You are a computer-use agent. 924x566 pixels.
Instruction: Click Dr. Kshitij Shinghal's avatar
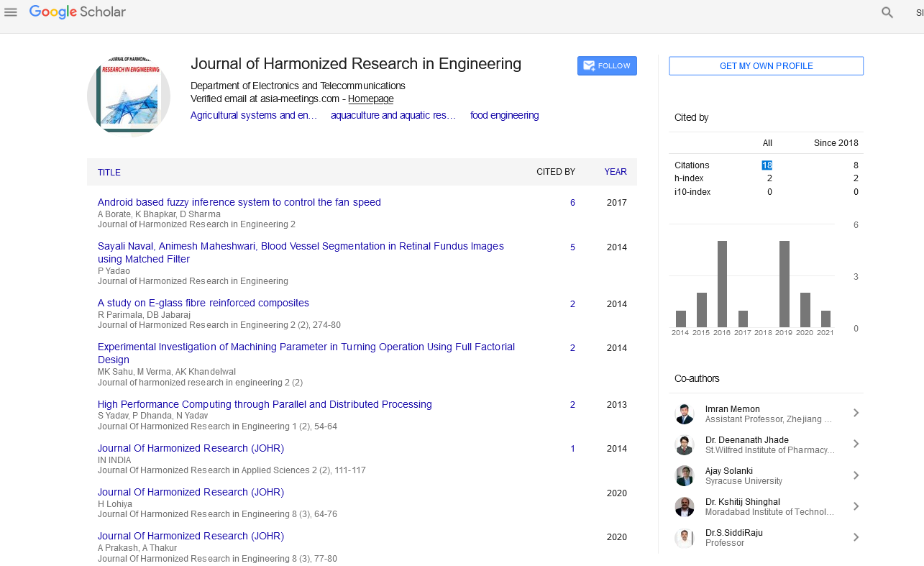click(685, 507)
